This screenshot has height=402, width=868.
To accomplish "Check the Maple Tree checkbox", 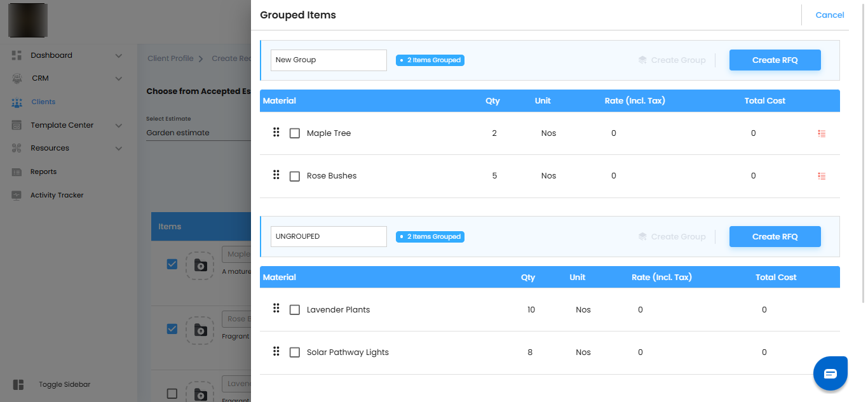I will pos(295,133).
